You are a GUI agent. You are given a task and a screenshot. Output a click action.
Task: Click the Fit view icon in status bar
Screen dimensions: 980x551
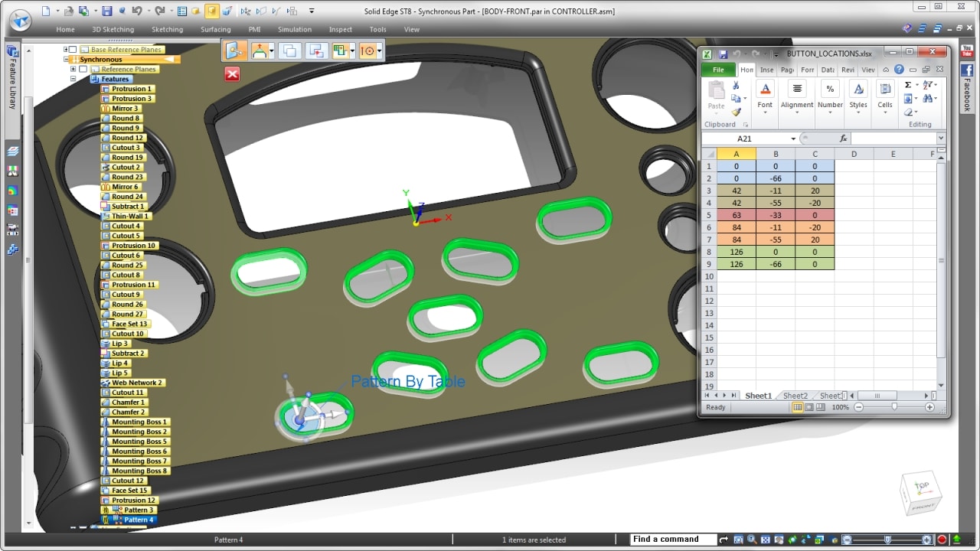765,540
